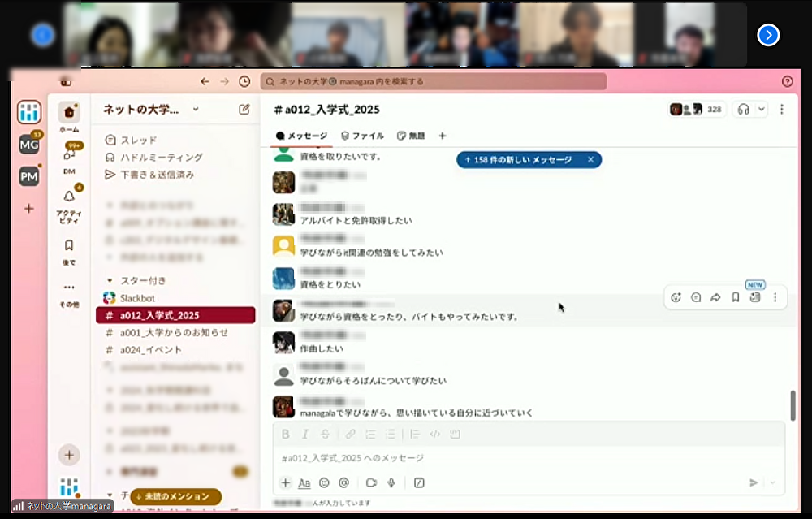The height and width of the screenshot is (519, 812).
Task: Switch to the ファイル tab
Action: 362,136
